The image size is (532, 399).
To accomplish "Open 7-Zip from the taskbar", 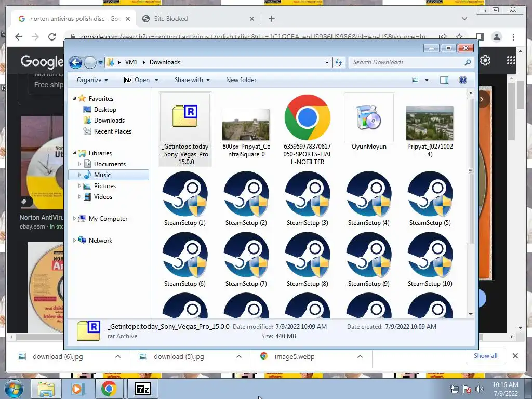I will point(142,389).
